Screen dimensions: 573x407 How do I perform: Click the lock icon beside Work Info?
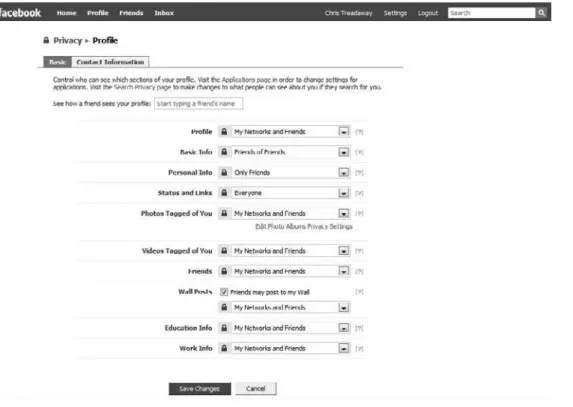(x=224, y=349)
